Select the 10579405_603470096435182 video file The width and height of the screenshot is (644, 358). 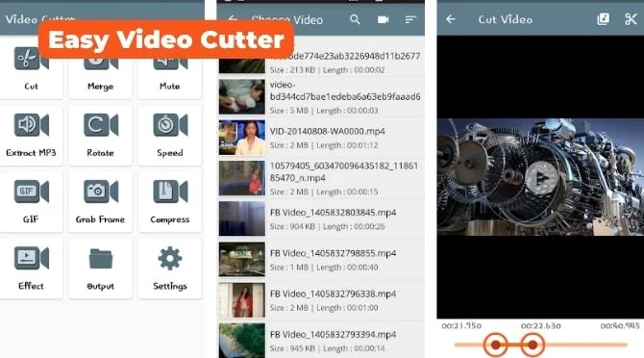(321, 178)
